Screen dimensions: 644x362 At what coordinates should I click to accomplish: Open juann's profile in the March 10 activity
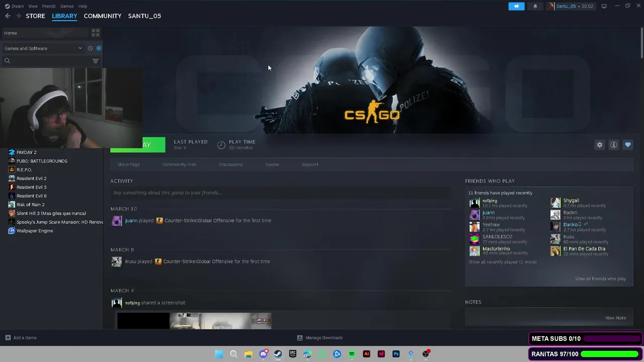131,221
